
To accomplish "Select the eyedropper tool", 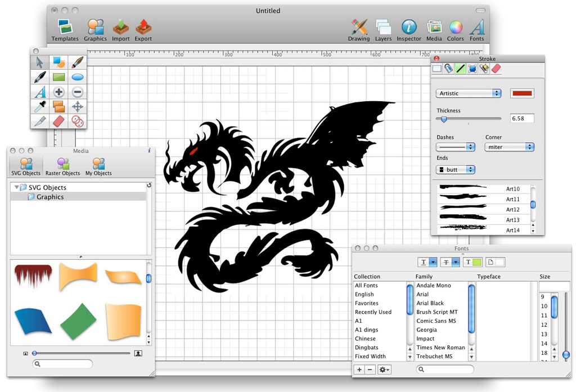I will click(40, 106).
